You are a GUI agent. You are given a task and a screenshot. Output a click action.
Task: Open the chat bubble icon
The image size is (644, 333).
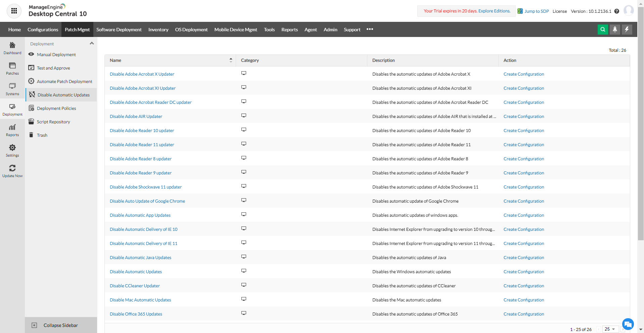pos(628,324)
